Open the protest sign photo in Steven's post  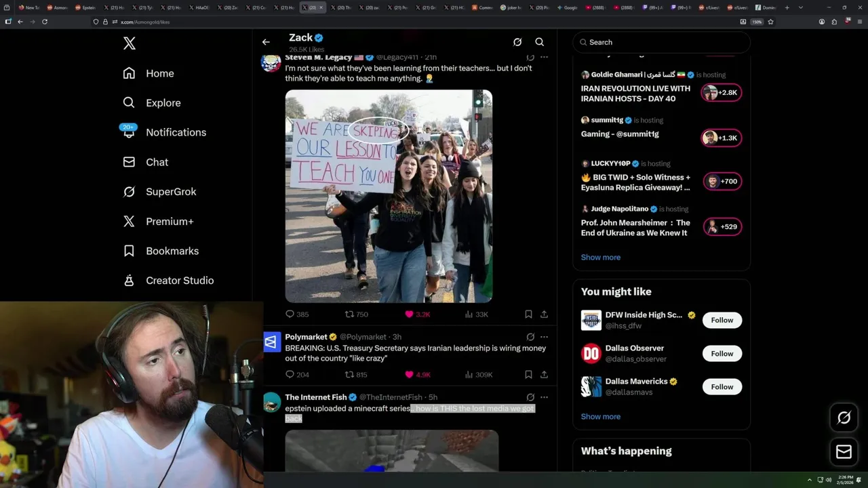click(x=389, y=196)
